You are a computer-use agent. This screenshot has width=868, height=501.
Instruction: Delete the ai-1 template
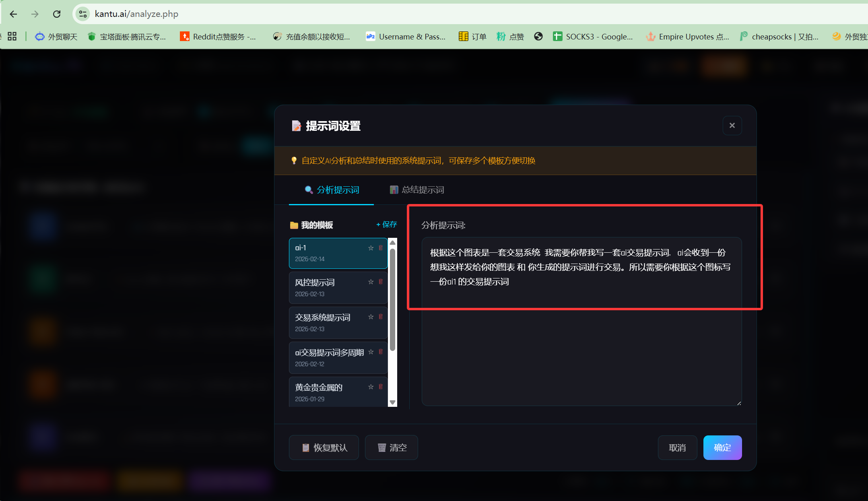coord(381,248)
